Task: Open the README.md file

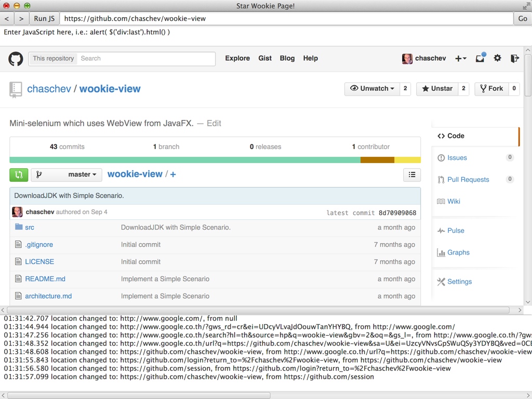Action: 45,279
